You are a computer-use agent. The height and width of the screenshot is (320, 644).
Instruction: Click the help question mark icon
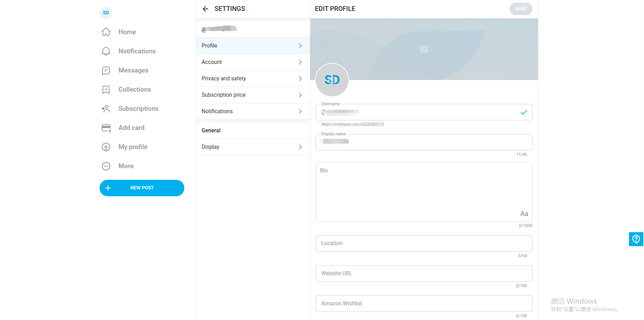636,239
